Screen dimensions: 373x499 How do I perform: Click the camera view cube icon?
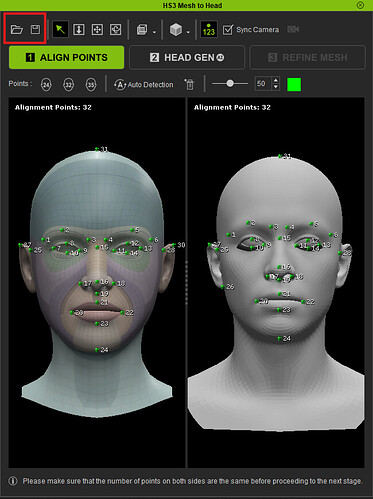click(x=142, y=29)
